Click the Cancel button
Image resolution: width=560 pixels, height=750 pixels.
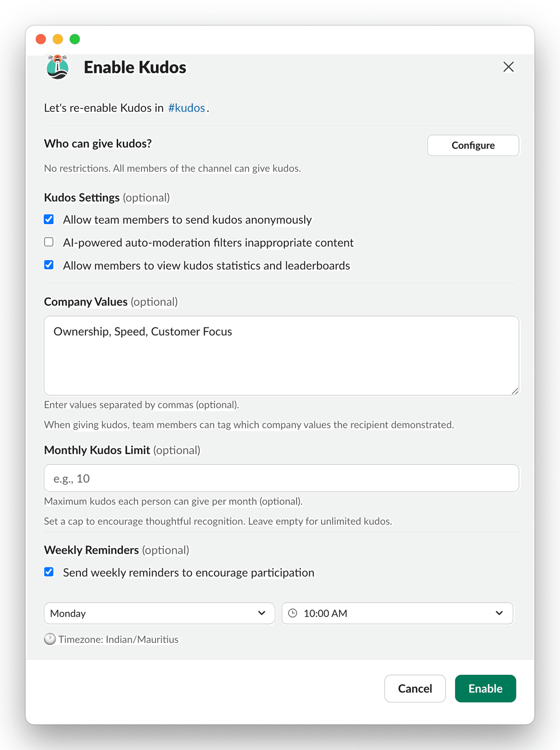[415, 688]
